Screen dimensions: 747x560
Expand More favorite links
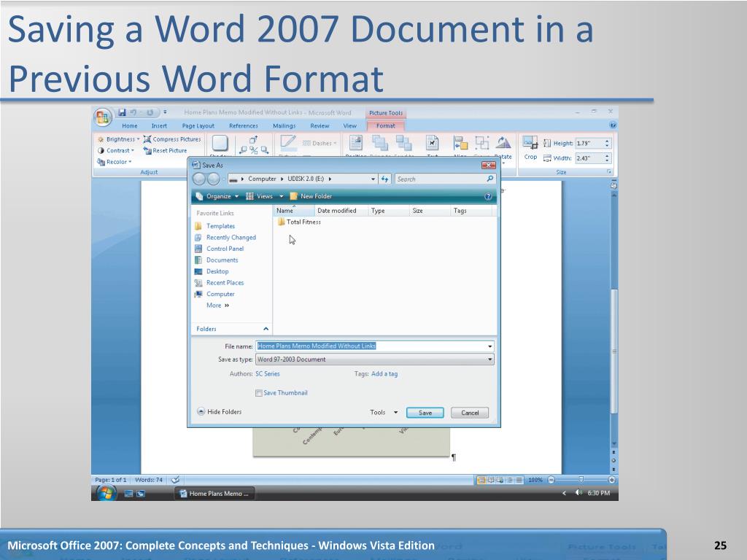[217, 306]
